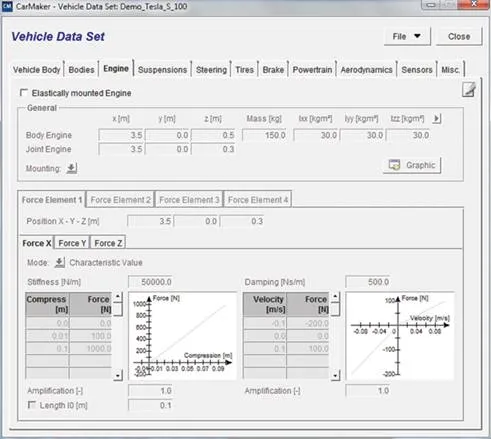Open the Steering tab
The image size is (491, 439).
tap(211, 70)
